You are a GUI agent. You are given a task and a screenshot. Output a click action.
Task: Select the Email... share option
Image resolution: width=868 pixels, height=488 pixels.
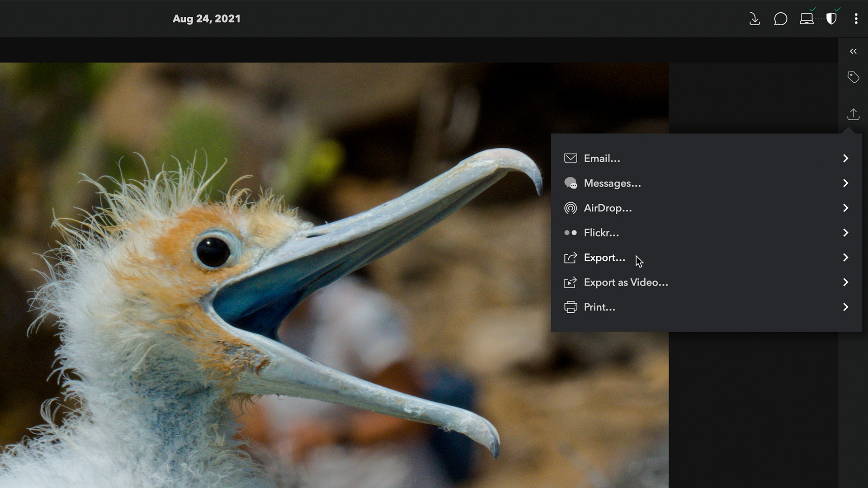(x=706, y=158)
